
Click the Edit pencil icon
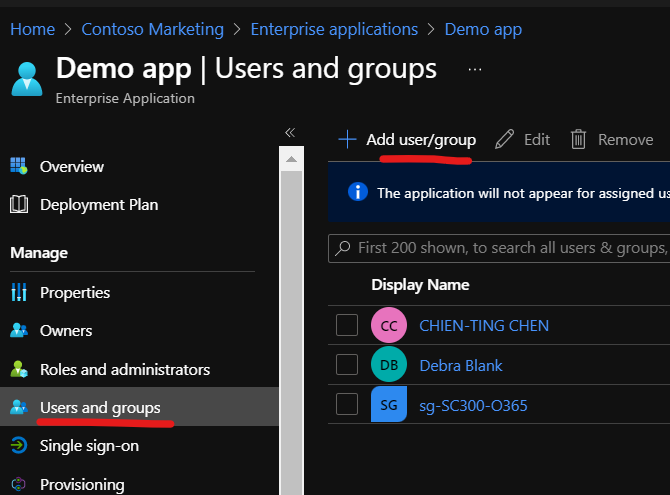tap(504, 139)
